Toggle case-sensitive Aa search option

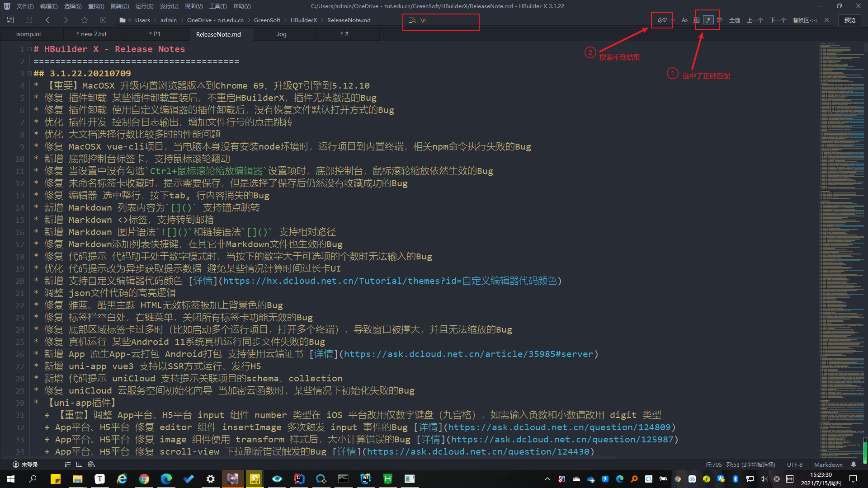(684, 20)
